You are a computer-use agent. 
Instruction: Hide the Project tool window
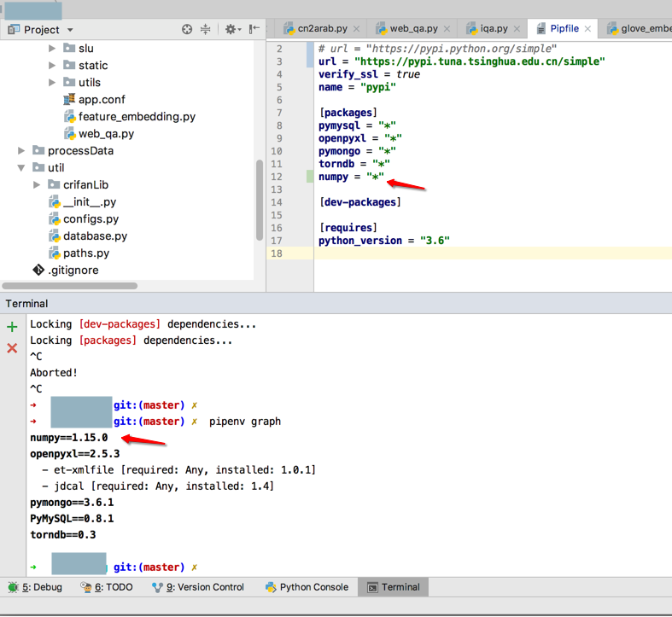(x=254, y=29)
